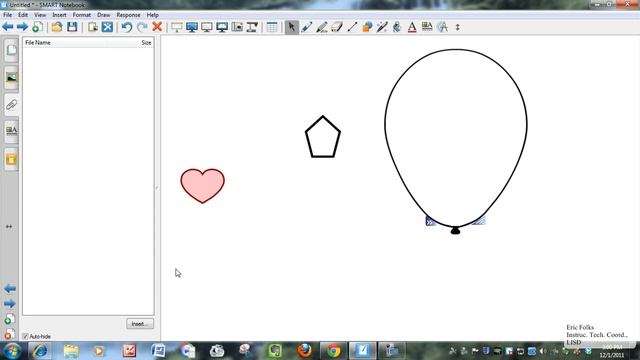Open the Windows Start menu

(12, 351)
